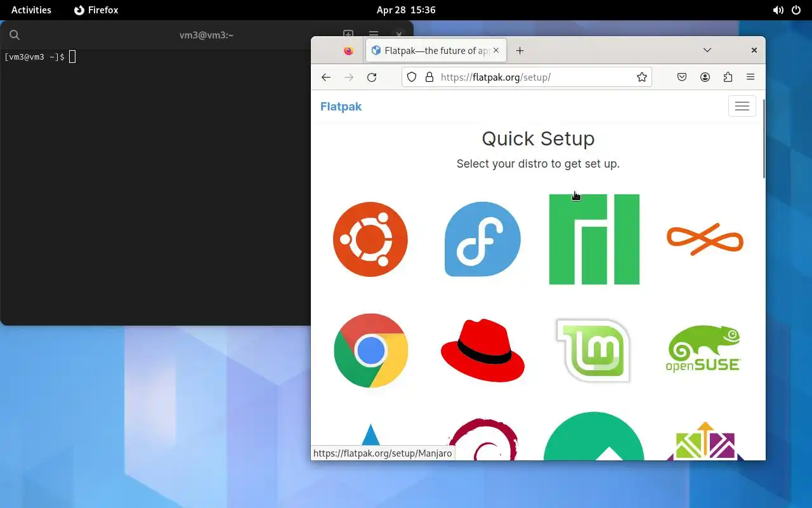
Task: Click the vm3@vm3:~ terminal title
Action: coord(206,35)
